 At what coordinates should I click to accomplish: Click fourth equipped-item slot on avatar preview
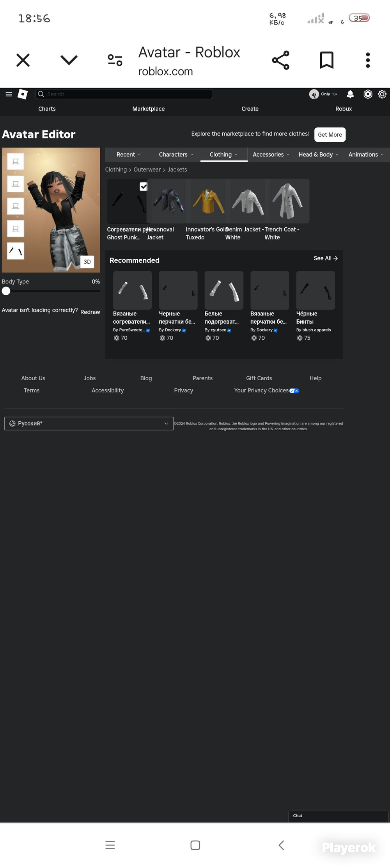pos(16,228)
